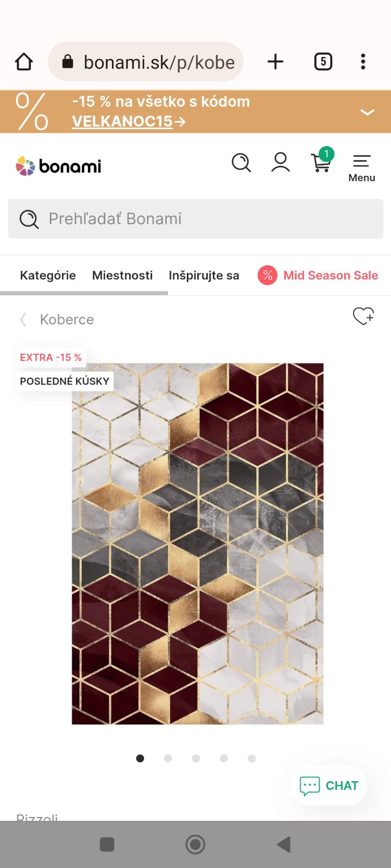Image resolution: width=391 pixels, height=868 pixels.
Task: Open the tab switcher showing 5
Action: (323, 62)
